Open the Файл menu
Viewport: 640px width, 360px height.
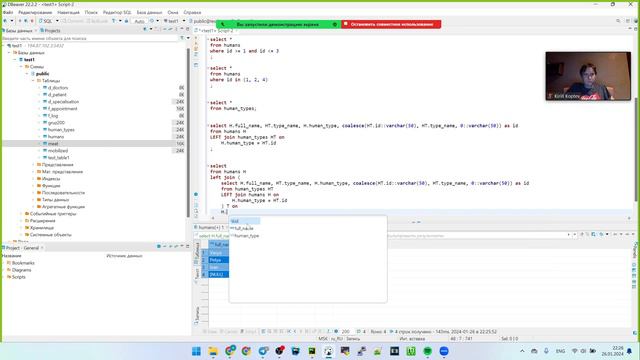8,13
